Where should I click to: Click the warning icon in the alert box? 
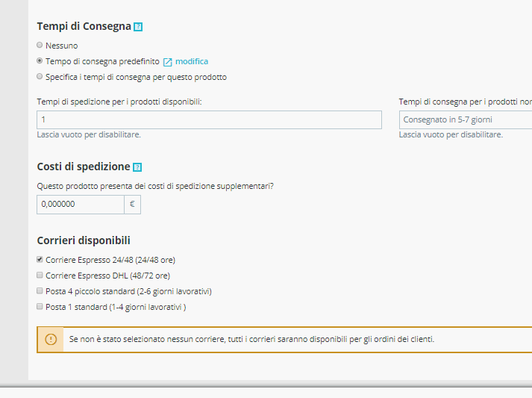(x=51, y=339)
